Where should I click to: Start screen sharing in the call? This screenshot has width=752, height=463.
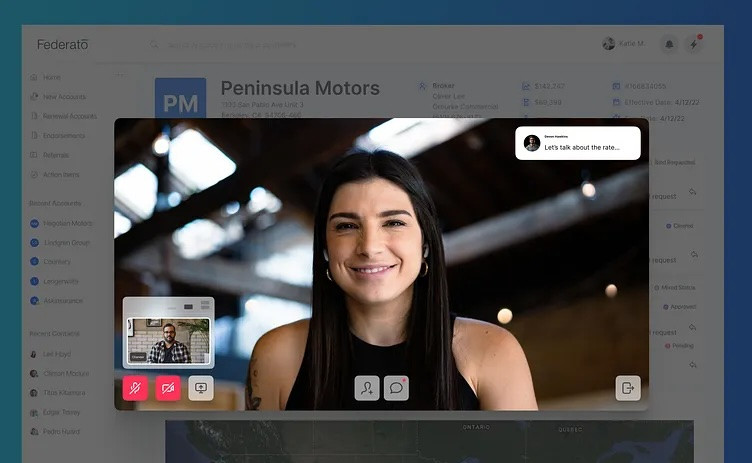(x=201, y=388)
